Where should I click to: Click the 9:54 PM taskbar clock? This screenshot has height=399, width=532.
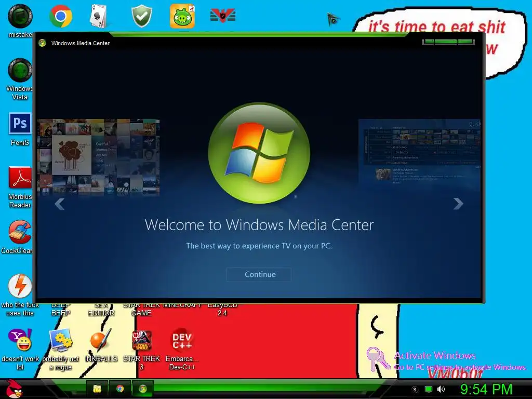486,389
